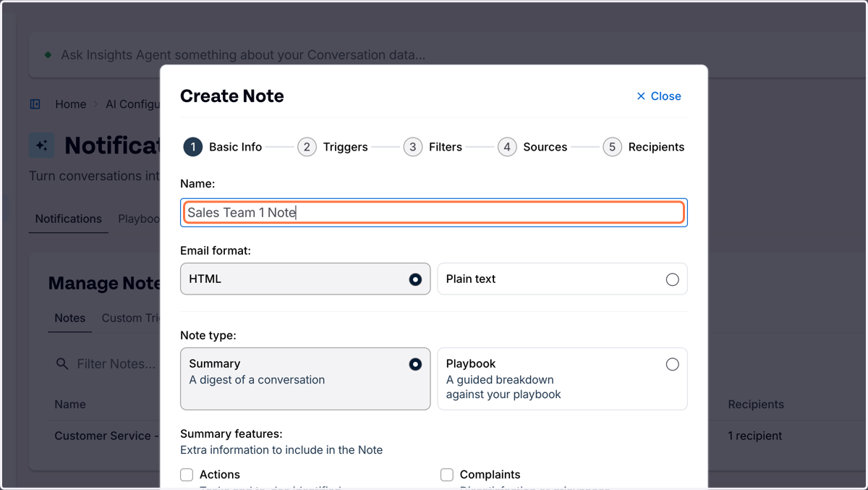The image size is (868, 490).
Task: Click the green Insights Agent diamond icon
Action: [48, 54]
